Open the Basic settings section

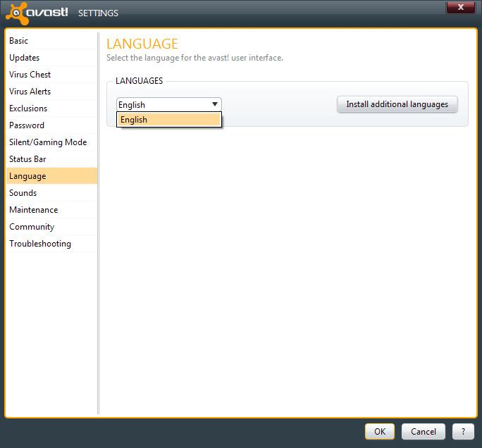coord(19,41)
